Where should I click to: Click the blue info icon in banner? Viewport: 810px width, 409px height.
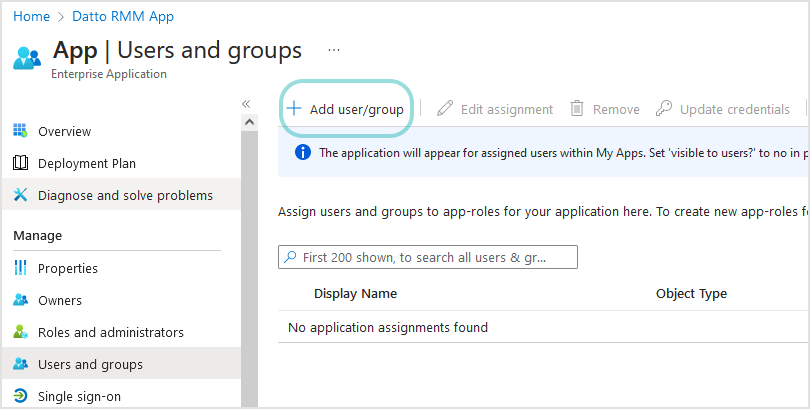pyautogui.click(x=303, y=152)
